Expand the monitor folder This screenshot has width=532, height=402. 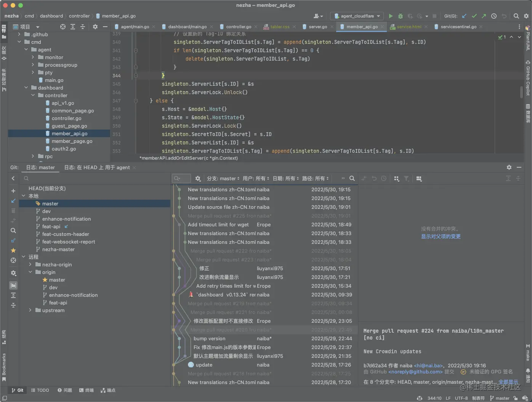pos(33,57)
